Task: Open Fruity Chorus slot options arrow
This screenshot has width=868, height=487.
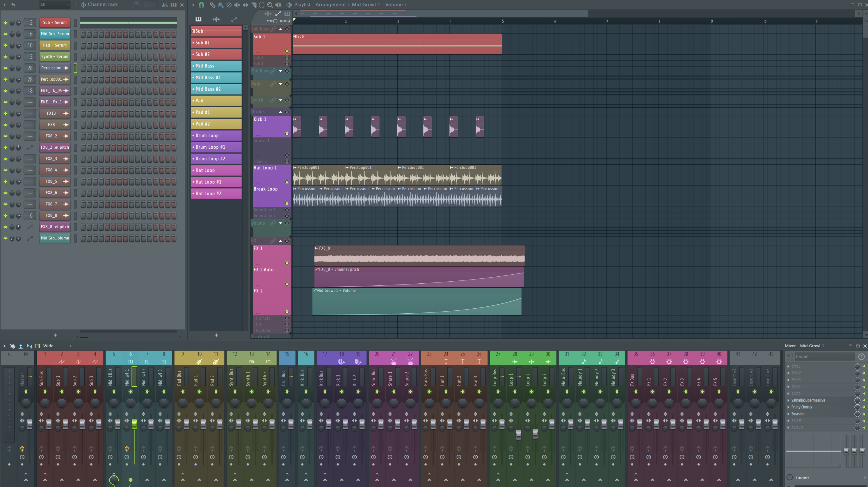Action: pos(788,407)
